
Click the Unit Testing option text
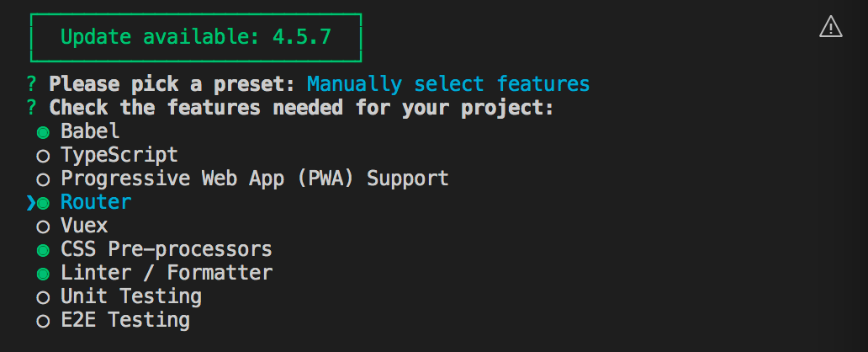point(131,296)
